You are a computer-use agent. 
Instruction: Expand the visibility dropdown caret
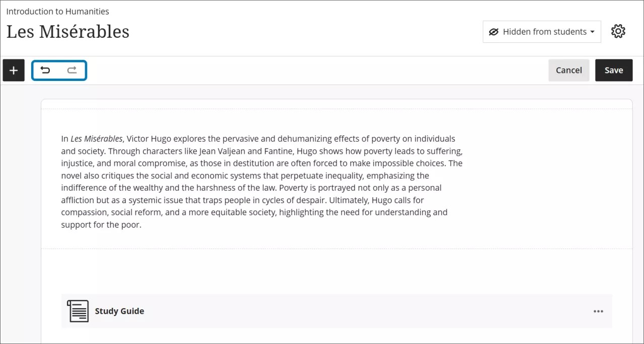(x=592, y=32)
